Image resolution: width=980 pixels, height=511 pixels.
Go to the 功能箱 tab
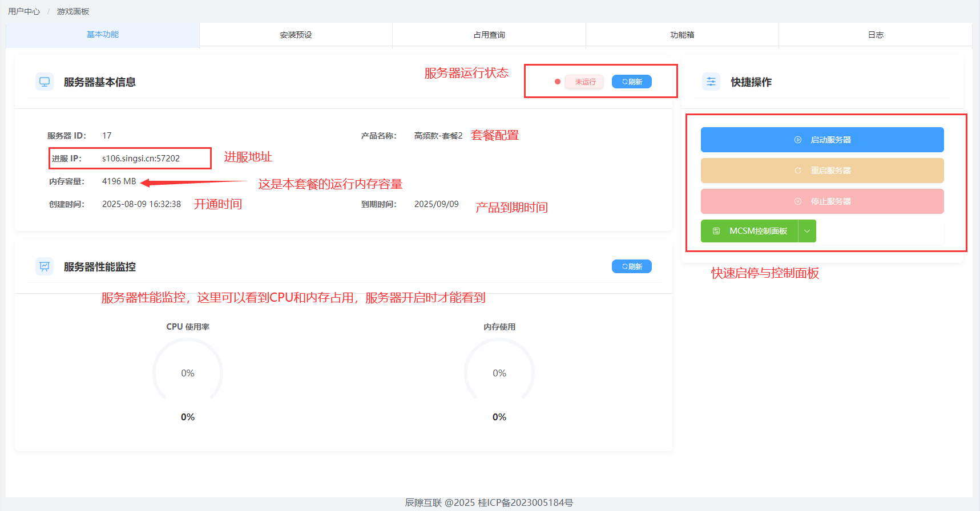tap(682, 35)
